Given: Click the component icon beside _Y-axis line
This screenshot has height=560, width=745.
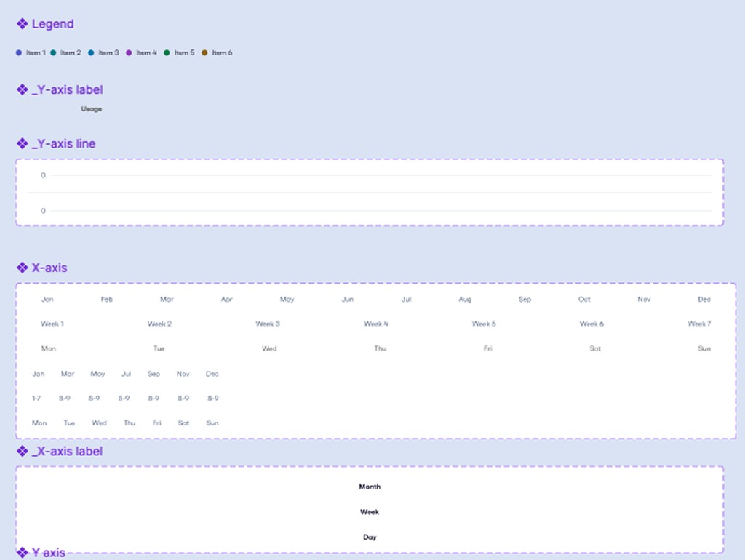Looking at the screenshot, I should pos(23,143).
